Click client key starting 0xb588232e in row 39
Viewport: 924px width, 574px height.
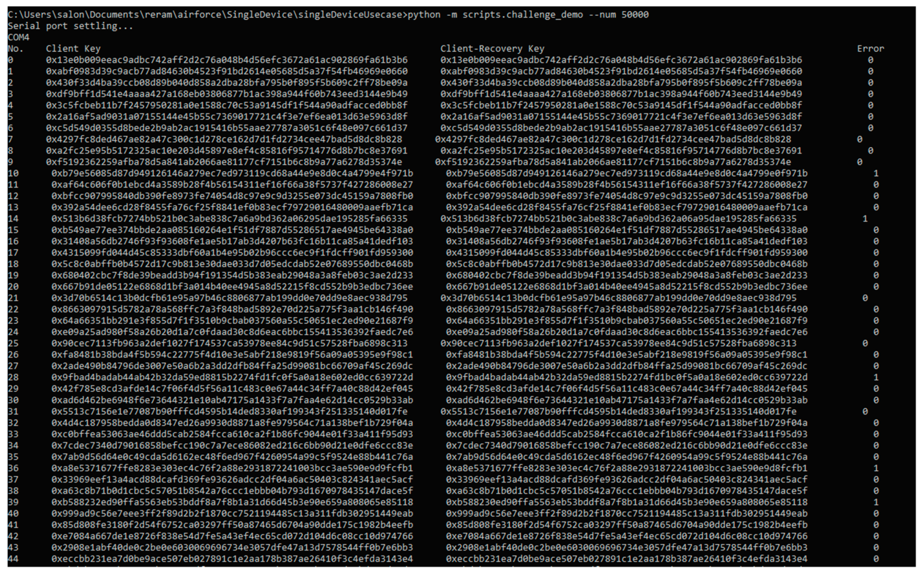click(x=232, y=502)
